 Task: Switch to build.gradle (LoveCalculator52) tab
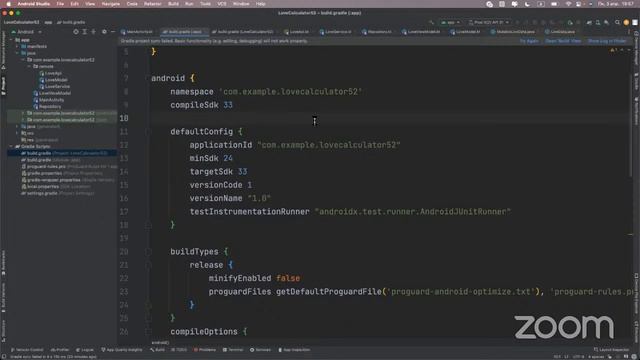[242, 31]
